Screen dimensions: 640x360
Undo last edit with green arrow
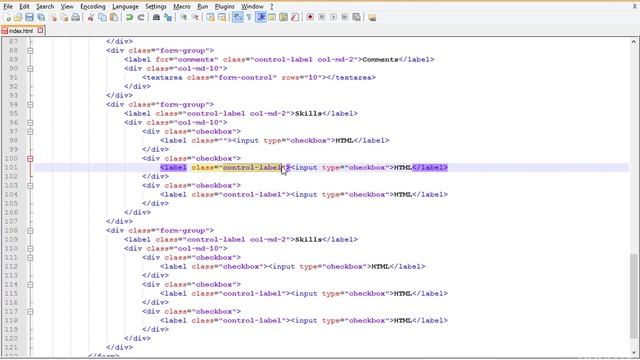pos(129,18)
